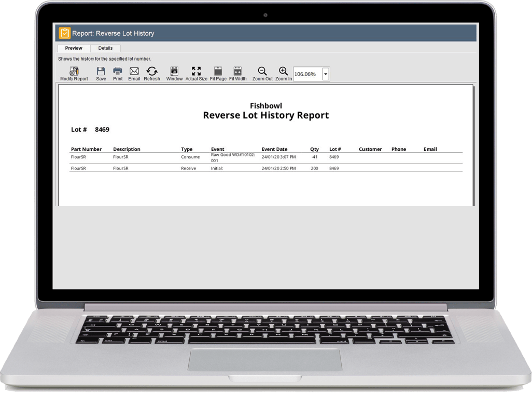Switch to the Preview tab
This screenshot has height=398, width=532.
[x=74, y=48]
